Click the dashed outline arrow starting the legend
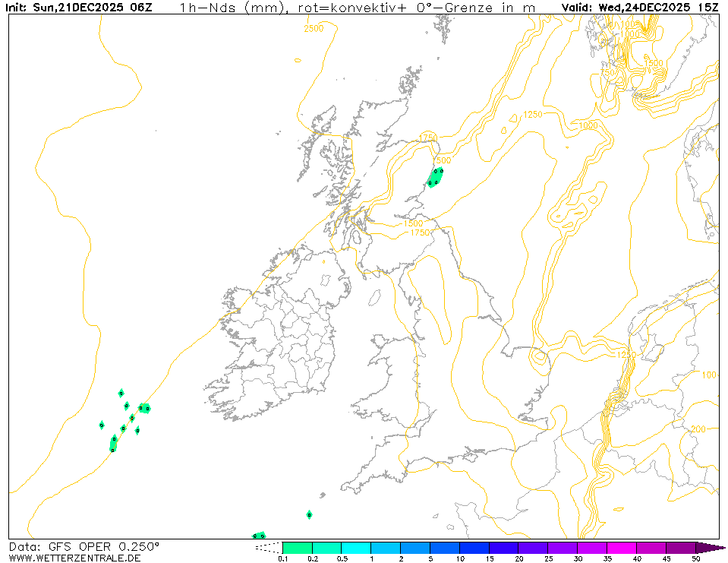This screenshot has height=563, width=728. (268, 548)
